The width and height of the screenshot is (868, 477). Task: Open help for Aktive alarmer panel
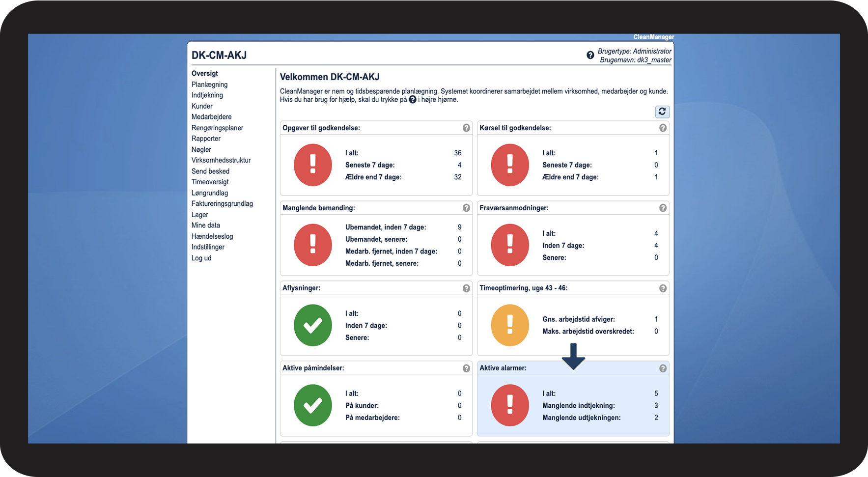tap(663, 368)
